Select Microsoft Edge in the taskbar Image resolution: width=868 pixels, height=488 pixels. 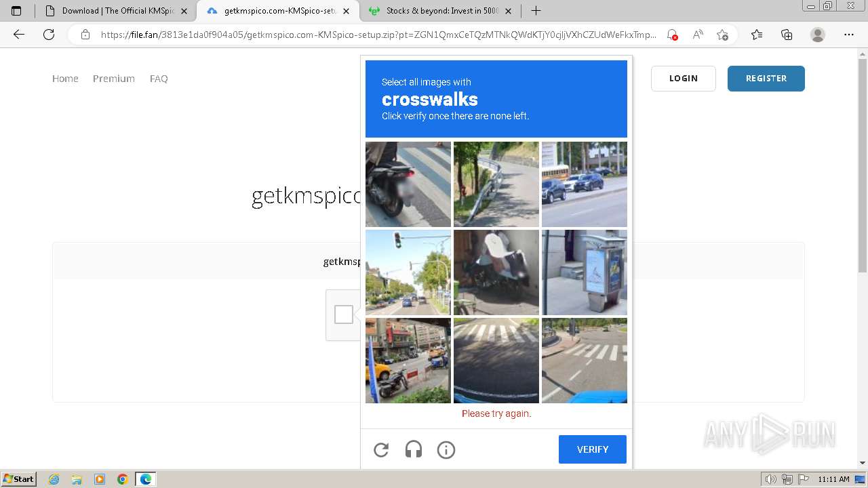click(x=146, y=479)
